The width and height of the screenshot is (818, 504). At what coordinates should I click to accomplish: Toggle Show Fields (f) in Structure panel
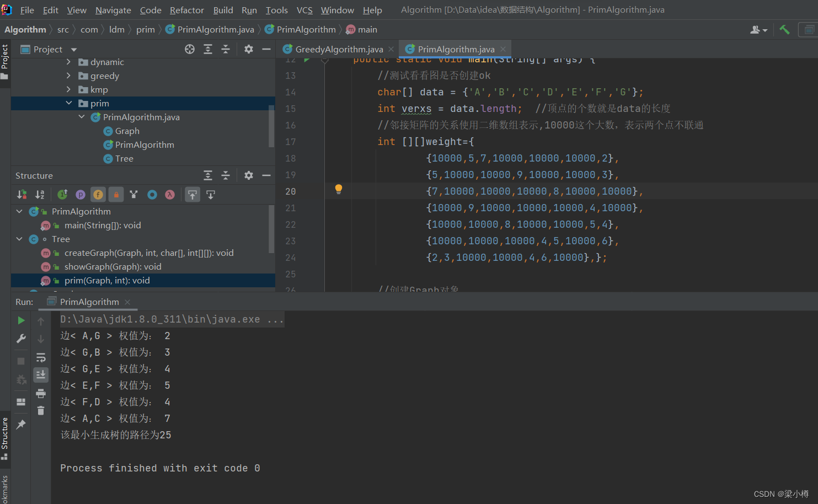pyautogui.click(x=98, y=195)
